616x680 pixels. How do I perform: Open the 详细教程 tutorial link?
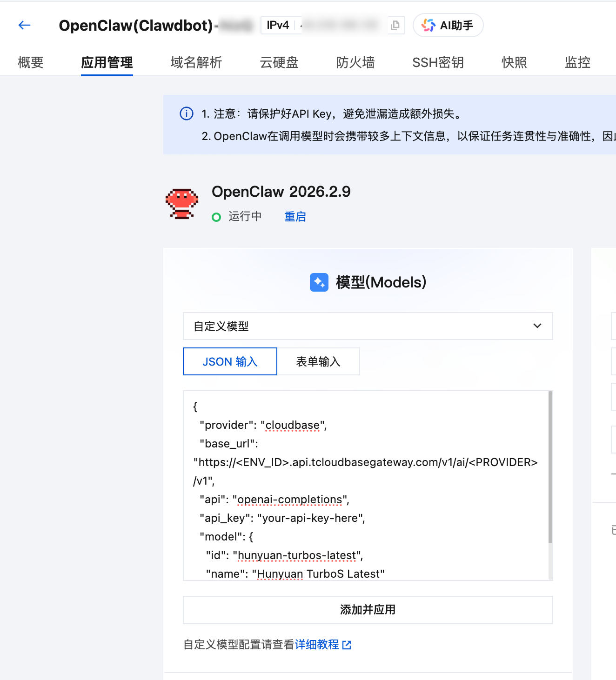tap(317, 645)
